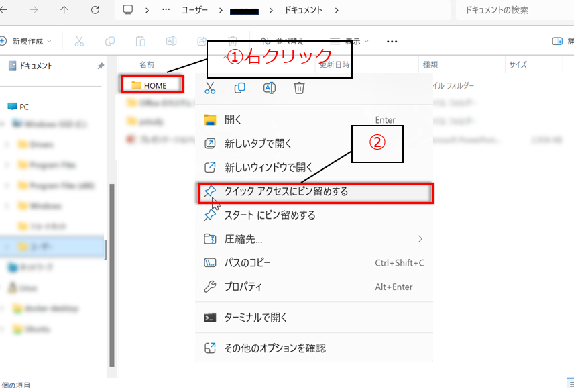
Task: Sort by 種類 column header
Action: 430,64
